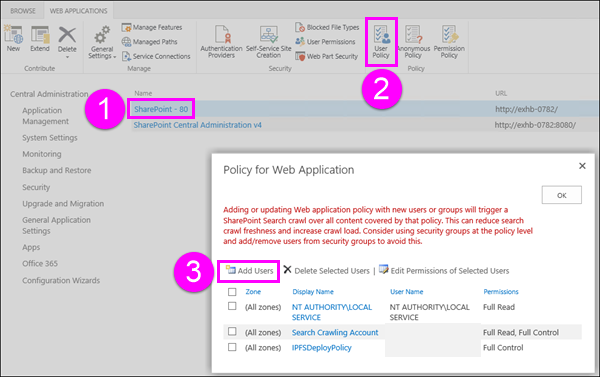The height and width of the screenshot is (377, 600).
Task: Select SharePoint Central Administration v4
Action: [x=197, y=125]
